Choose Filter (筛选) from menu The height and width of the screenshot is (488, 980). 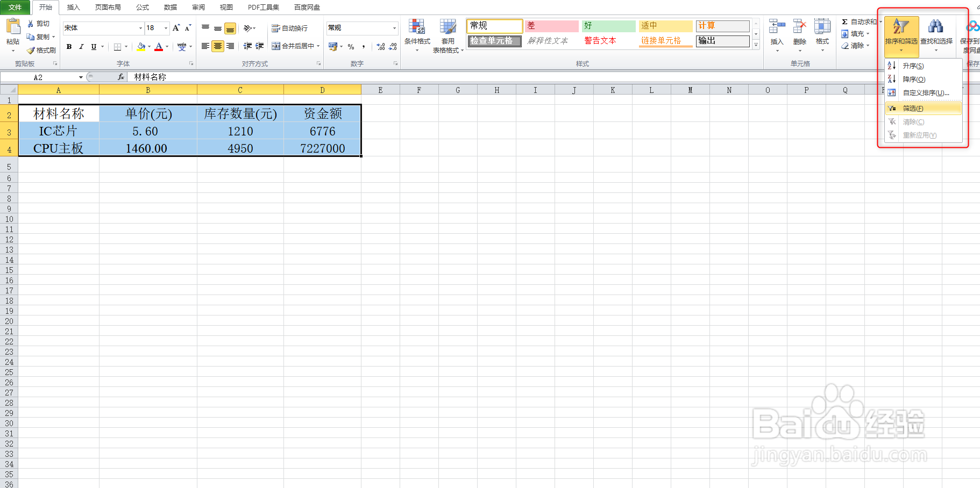pos(924,108)
